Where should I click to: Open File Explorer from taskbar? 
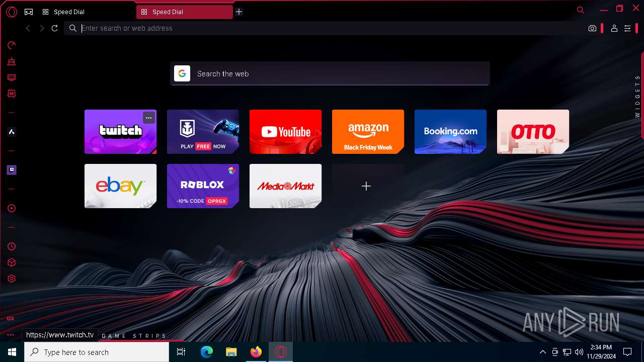[231, 352]
